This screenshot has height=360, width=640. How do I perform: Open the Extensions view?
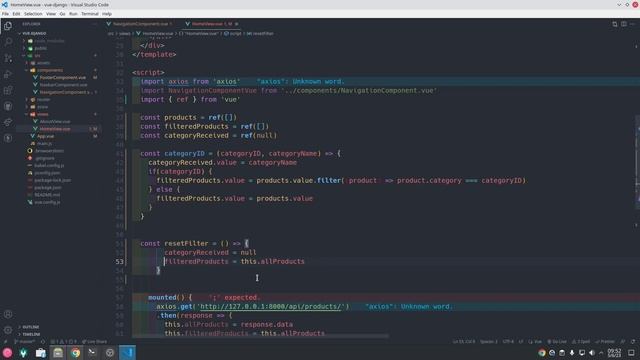pos(8,90)
